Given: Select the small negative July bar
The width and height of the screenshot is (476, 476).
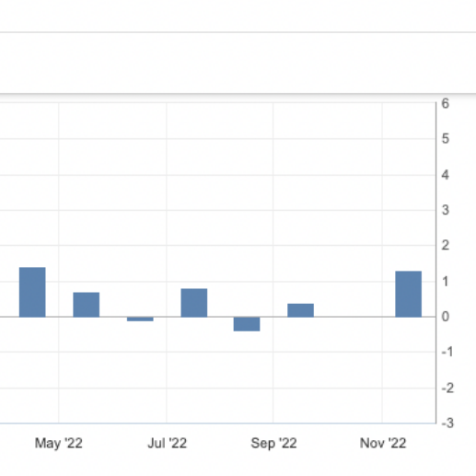Looking at the screenshot, I should [x=140, y=319].
